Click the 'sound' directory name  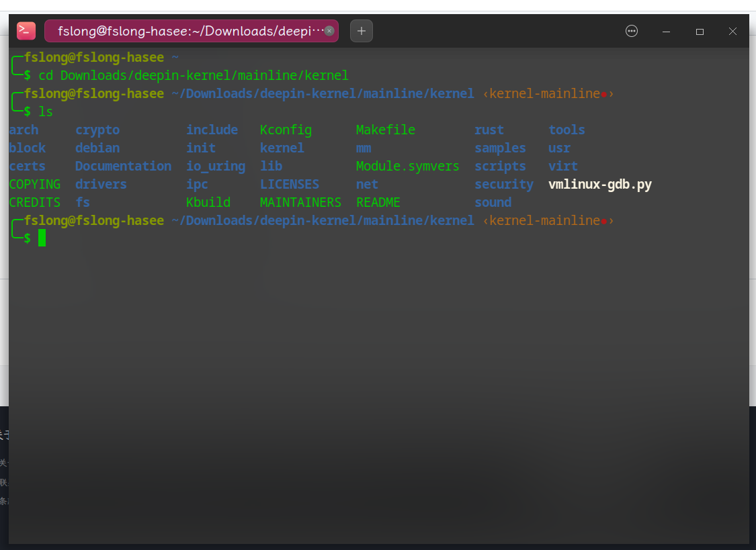point(493,202)
